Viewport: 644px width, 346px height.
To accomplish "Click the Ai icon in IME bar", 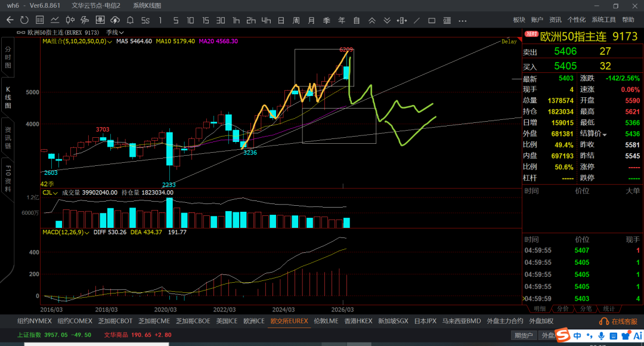I will (638, 336).
